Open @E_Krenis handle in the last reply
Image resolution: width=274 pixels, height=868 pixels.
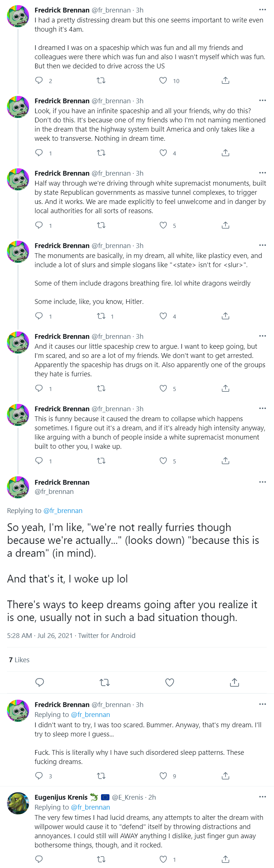pyautogui.click(x=127, y=797)
